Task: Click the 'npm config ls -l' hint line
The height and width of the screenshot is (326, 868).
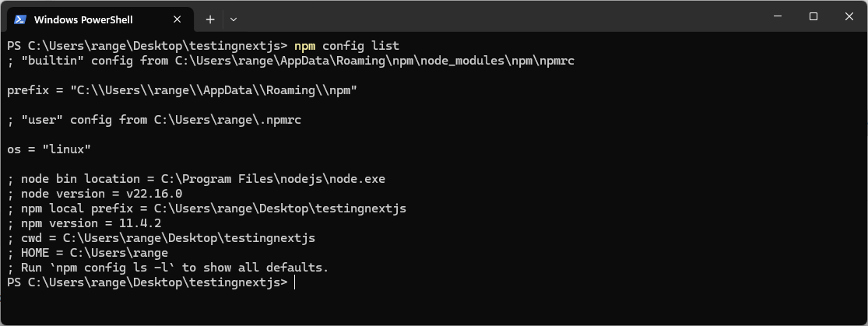Action: (x=167, y=267)
